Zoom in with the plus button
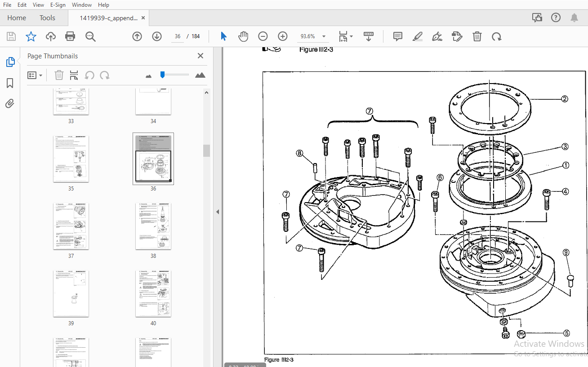The height and width of the screenshot is (367, 588). point(283,36)
